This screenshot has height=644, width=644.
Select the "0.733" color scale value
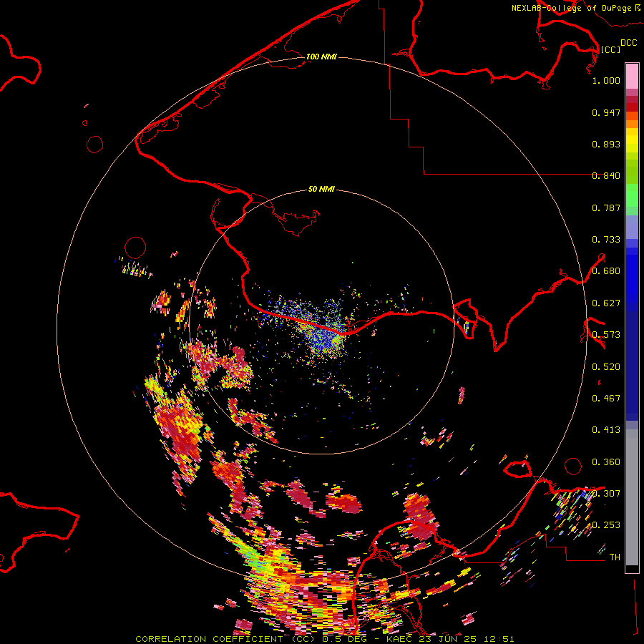point(606,240)
